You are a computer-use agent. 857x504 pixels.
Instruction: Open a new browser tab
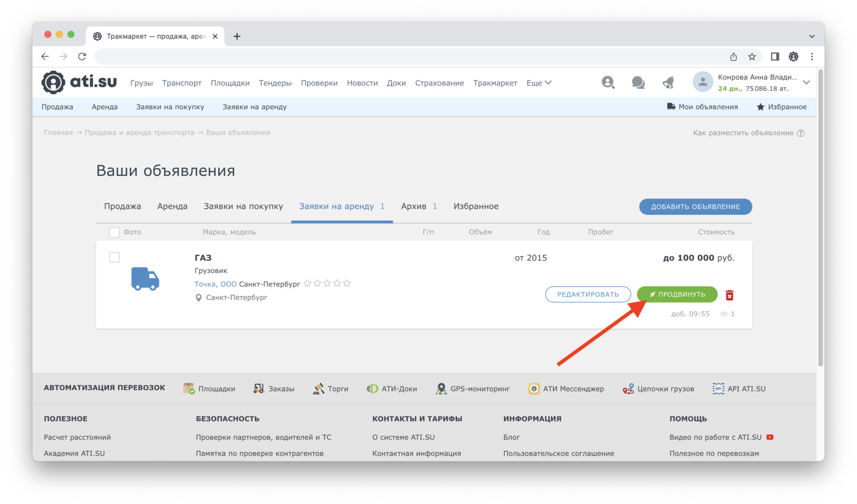pos(237,36)
